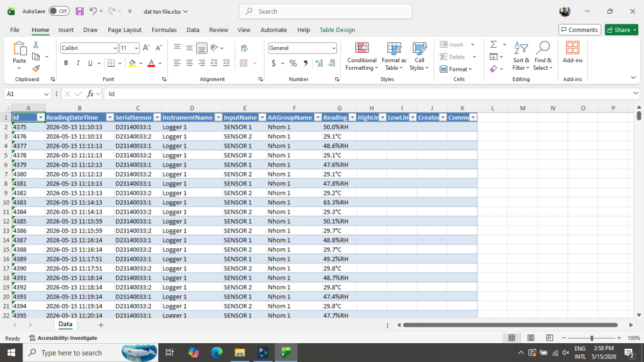Image resolution: width=644 pixels, height=362 pixels.
Task: Activate the Format Painter brush
Action: (36, 68)
